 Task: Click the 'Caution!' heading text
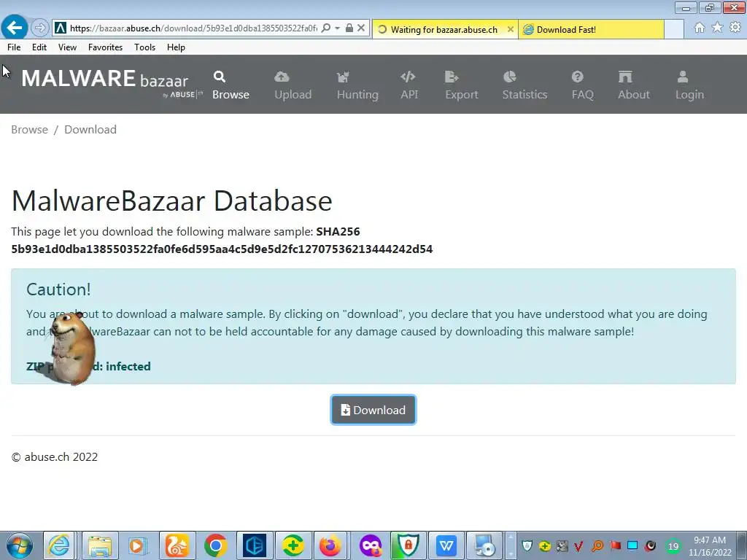(x=58, y=289)
